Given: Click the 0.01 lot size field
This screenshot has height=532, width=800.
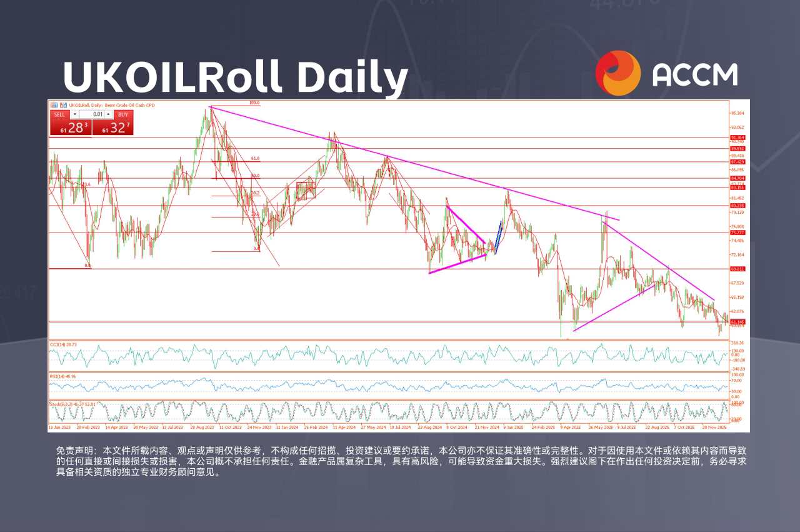Looking at the screenshot, I should coord(92,114).
